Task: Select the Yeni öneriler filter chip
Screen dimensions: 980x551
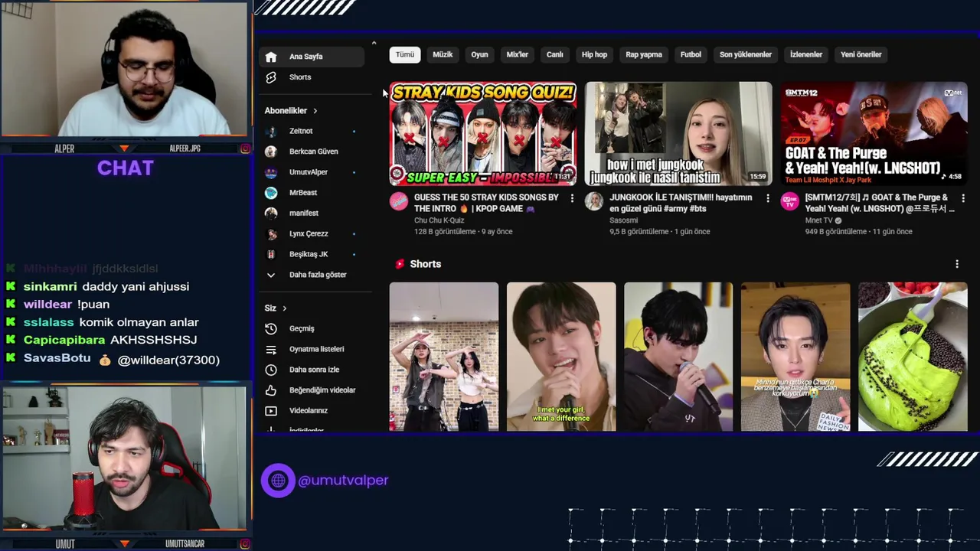Action: [x=861, y=54]
